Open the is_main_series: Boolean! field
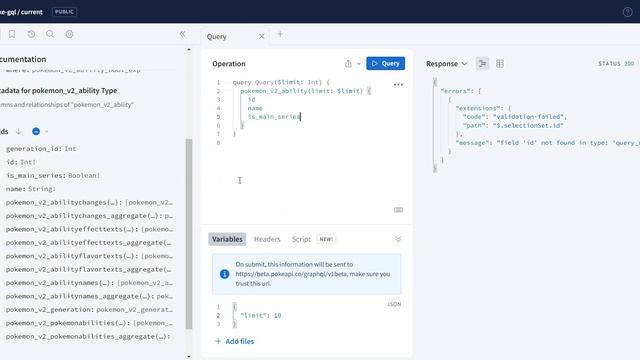 [x=53, y=176]
